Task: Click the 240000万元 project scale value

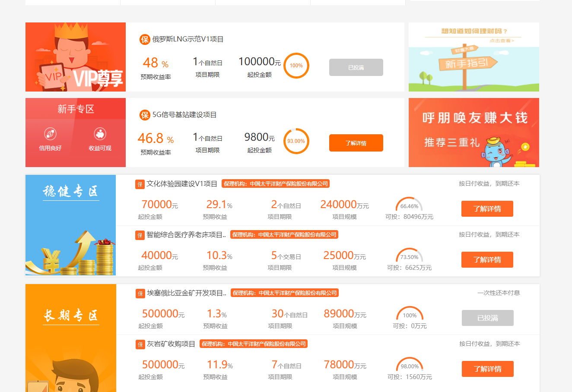Action: (345, 205)
